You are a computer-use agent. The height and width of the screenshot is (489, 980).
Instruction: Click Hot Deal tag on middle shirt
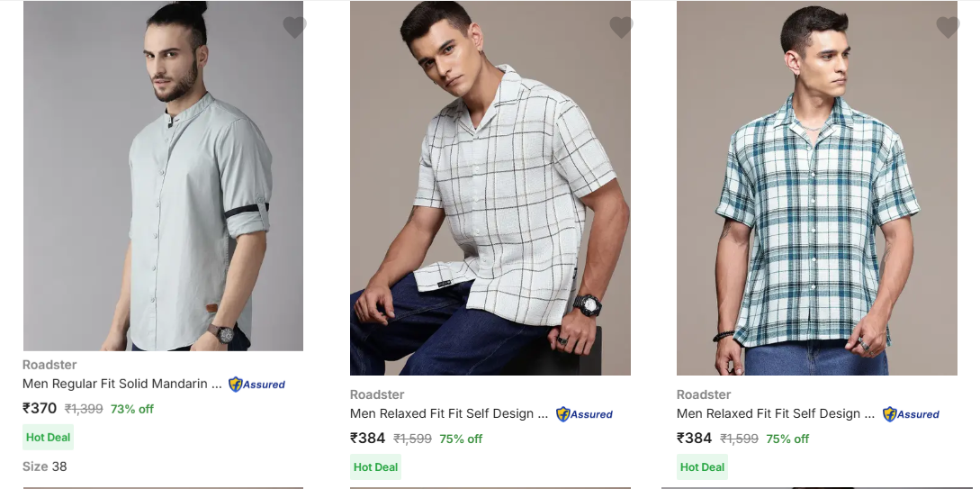pyautogui.click(x=375, y=467)
